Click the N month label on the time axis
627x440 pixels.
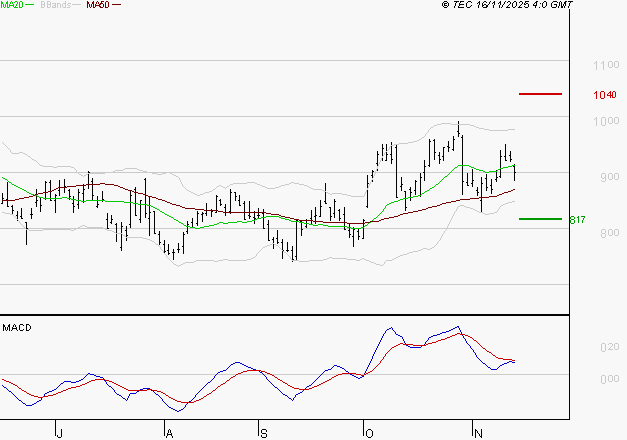point(478,433)
